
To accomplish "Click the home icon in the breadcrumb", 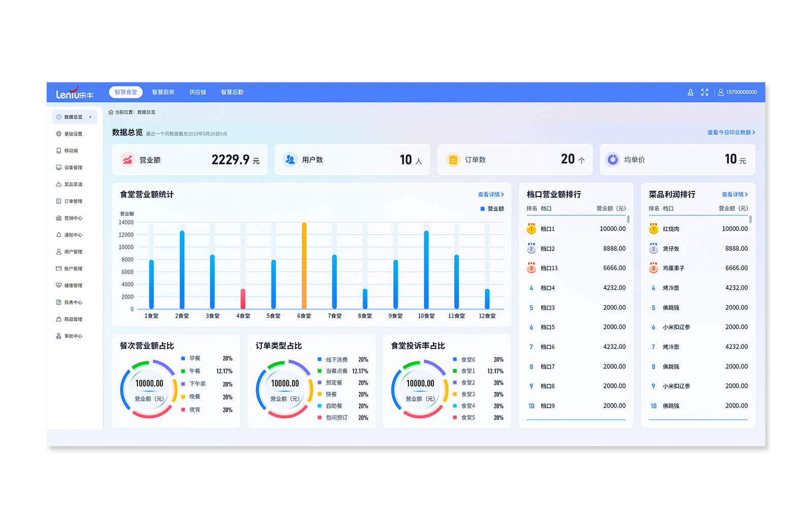I will [111, 112].
